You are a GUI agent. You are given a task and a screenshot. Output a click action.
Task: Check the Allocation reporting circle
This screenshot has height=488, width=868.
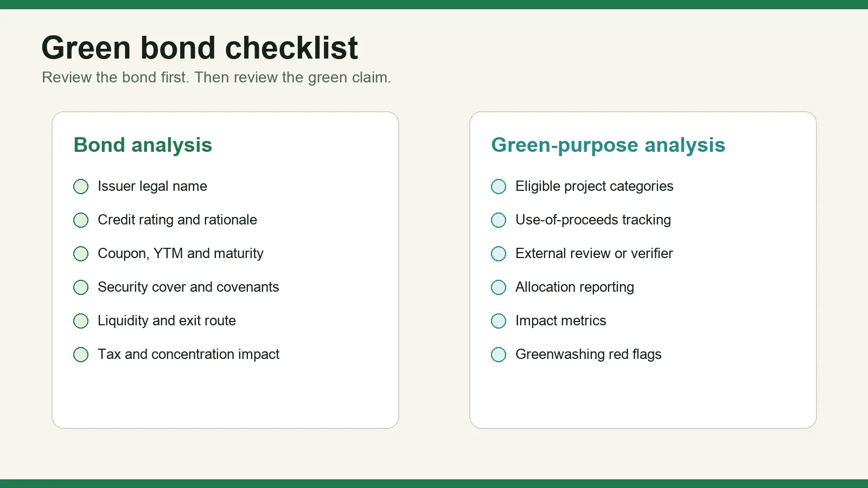coord(499,287)
